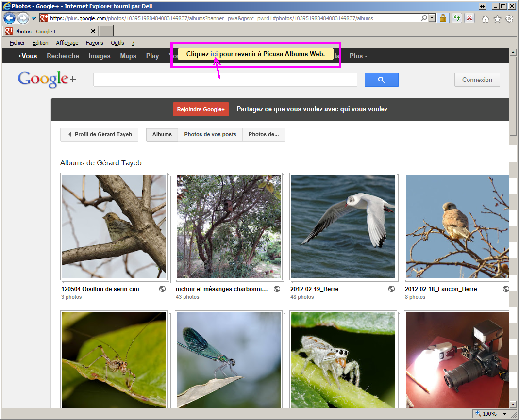Image resolution: width=519 pixels, height=420 pixels.
Task: Go back to Profil de Gérard Tayeb
Action: 100,134
